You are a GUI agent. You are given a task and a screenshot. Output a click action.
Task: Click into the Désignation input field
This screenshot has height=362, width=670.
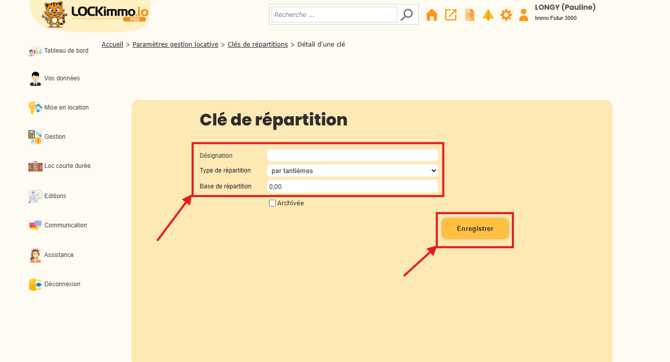point(353,156)
